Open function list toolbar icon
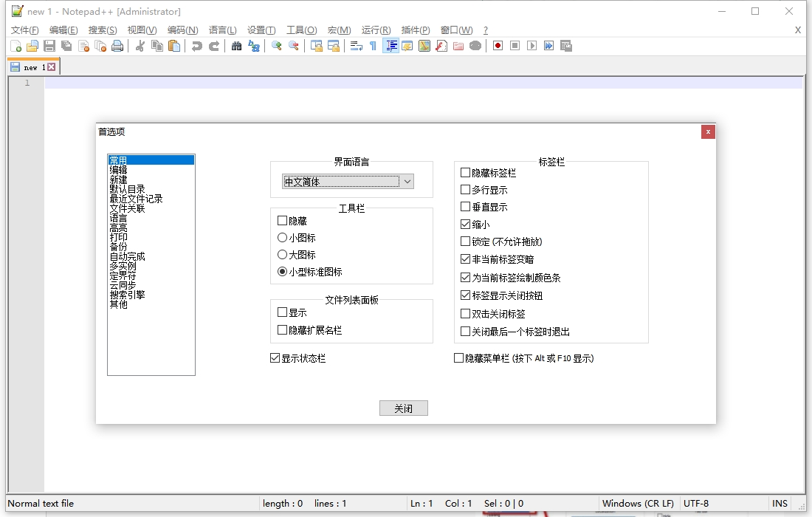This screenshot has width=812, height=517. 441,46
